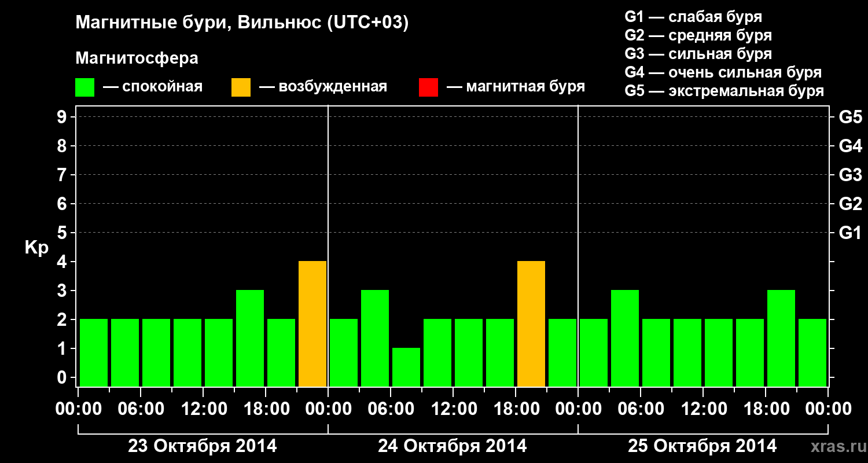Click the '23 Октября 2014' date label
This screenshot has height=463, width=868.
click(203, 446)
